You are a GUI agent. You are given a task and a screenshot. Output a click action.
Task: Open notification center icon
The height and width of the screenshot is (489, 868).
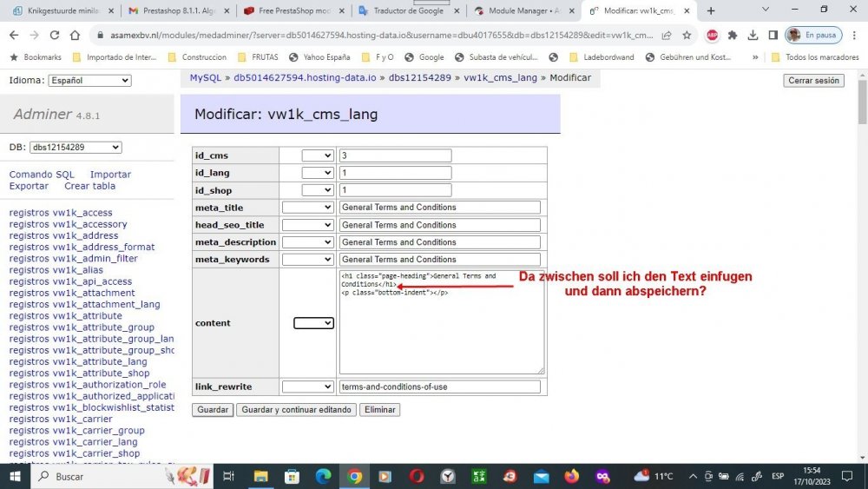(x=847, y=476)
